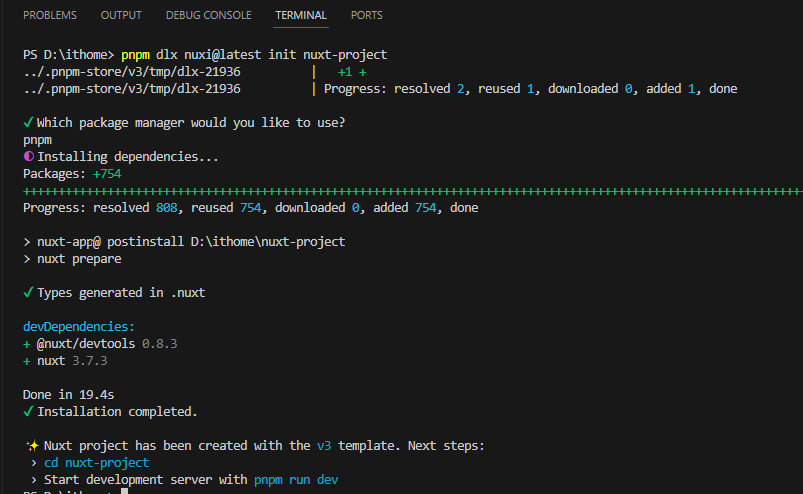The image size is (803, 494).
Task: Click the 'pnpm dlx nuxi@latest init nuxt-project' command text
Action: pyautogui.click(x=254, y=55)
